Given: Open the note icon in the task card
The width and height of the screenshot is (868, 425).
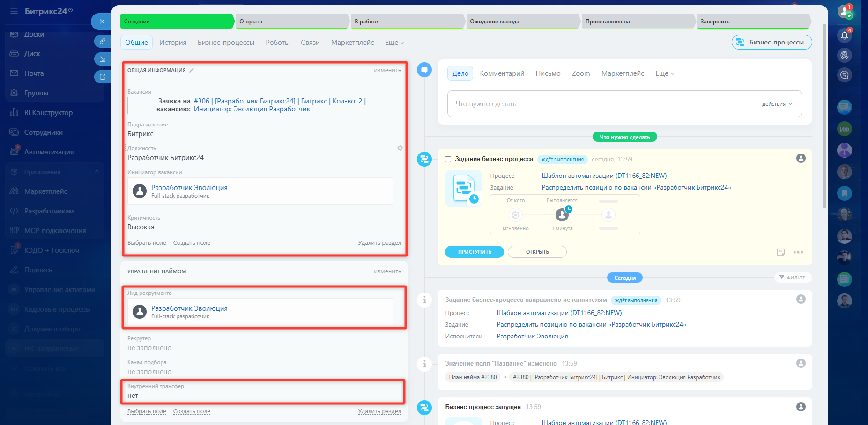Looking at the screenshot, I should [781, 252].
